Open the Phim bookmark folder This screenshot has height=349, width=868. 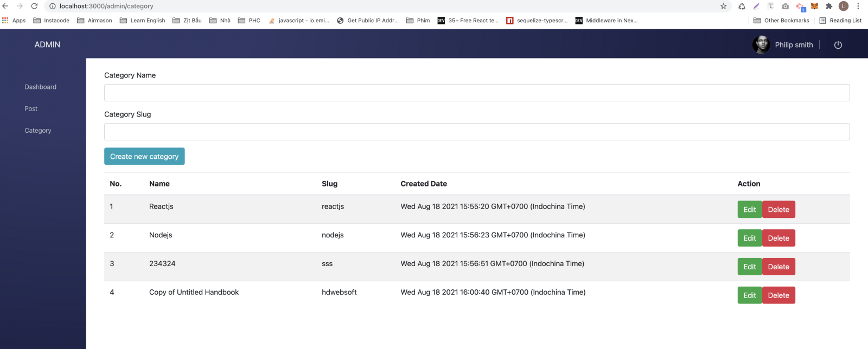[418, 21]
